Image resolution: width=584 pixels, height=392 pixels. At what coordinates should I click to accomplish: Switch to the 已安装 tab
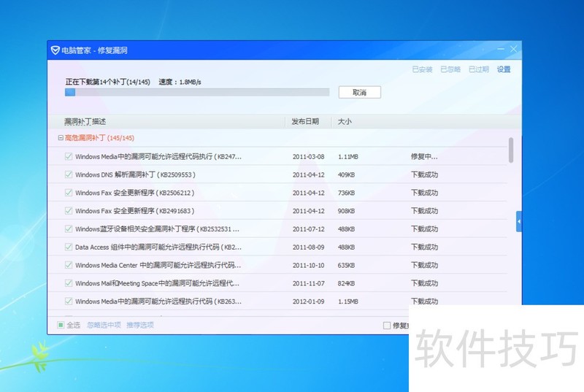click(422, 69)
